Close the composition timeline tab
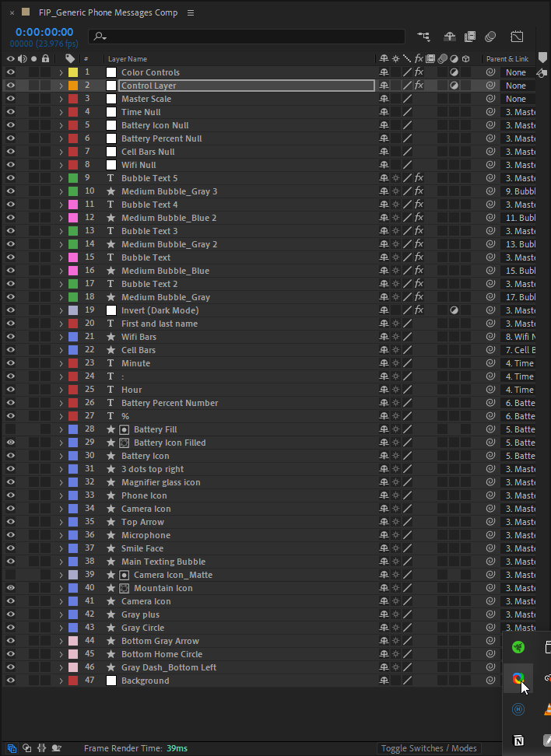The height and width of the screenshot is (756, 551). pos(12,12)
